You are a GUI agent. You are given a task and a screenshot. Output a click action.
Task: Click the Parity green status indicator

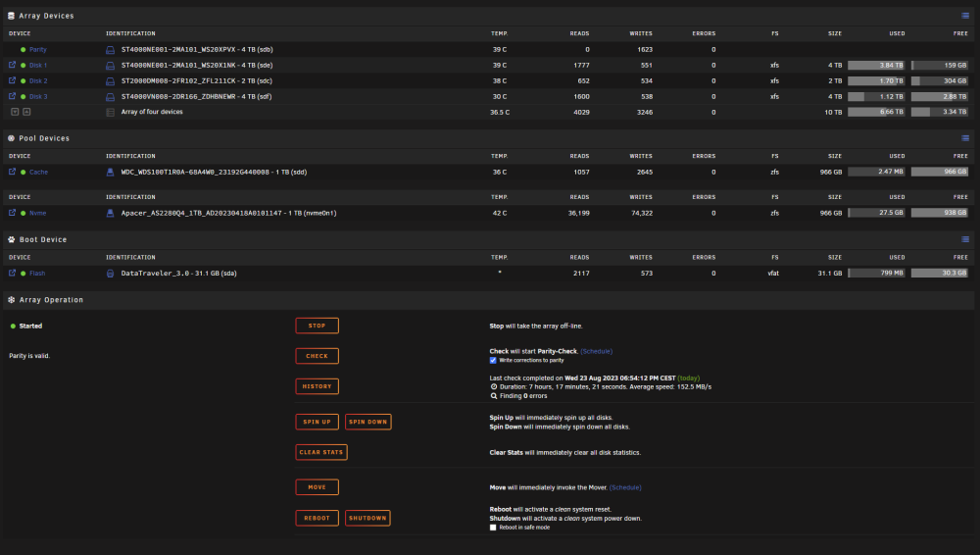[x=24, y=50]
